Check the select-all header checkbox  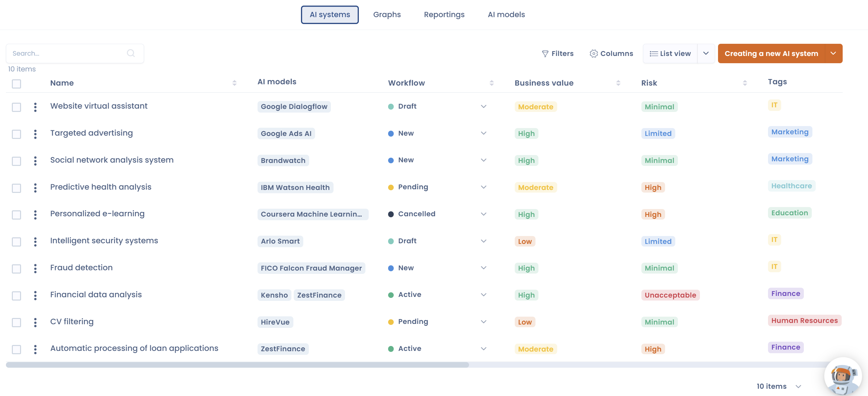pyautogui.click(x=16, y=84)
